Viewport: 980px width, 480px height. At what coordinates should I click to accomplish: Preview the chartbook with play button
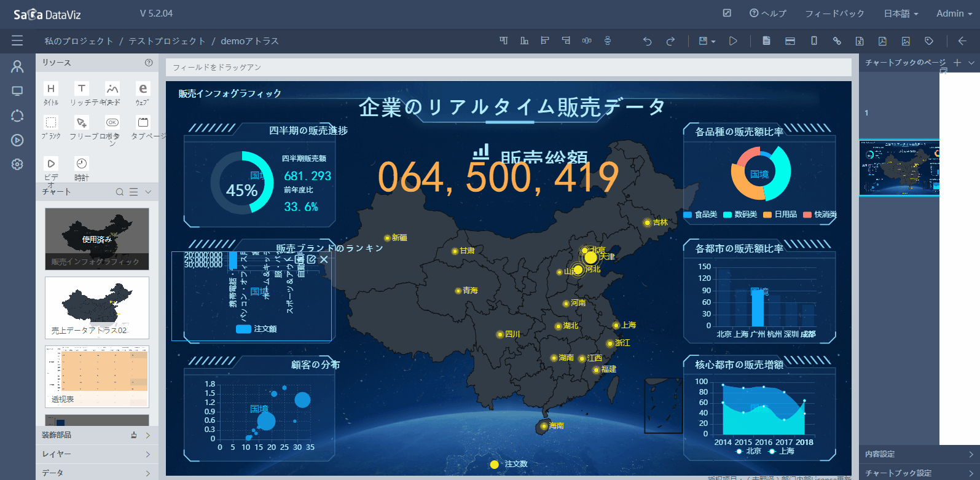click(733, 41)
